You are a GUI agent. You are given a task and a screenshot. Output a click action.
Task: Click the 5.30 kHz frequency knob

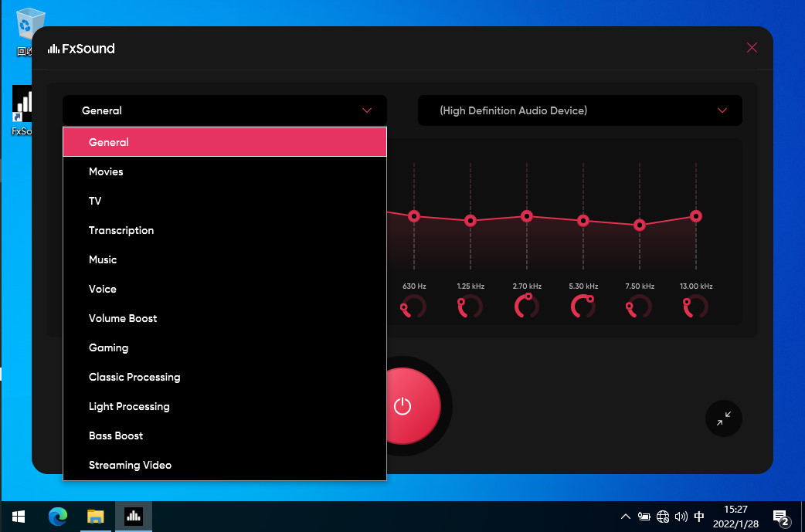point(583,307)
